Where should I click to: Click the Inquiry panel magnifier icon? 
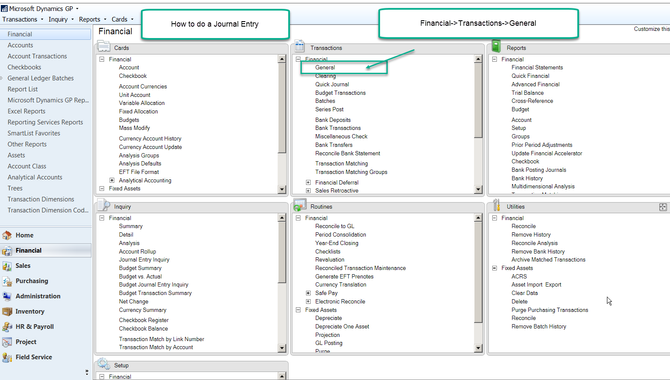coord(104,206)
